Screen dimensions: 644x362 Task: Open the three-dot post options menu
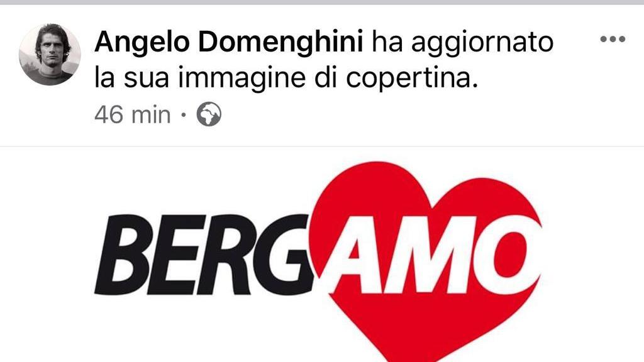[613, 40]
